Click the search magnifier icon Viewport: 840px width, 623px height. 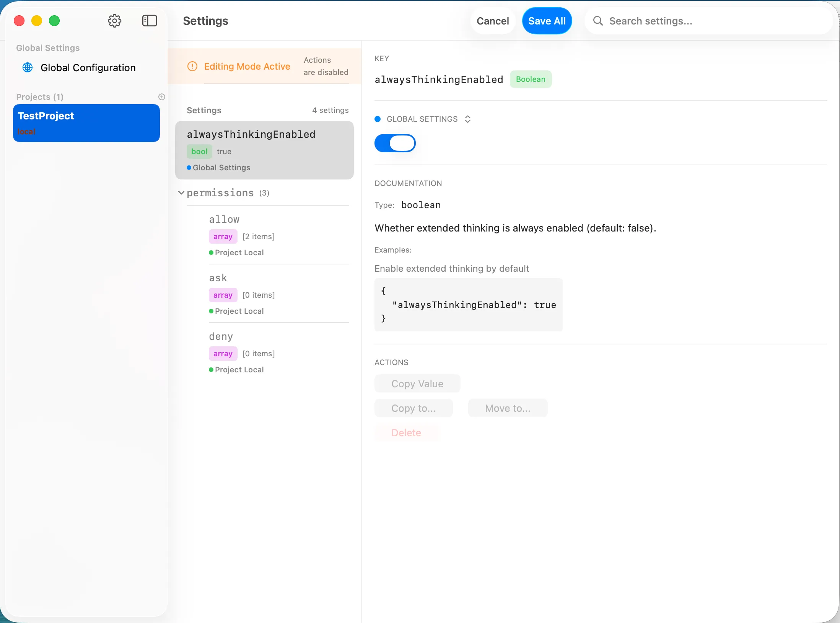point(597,21)
